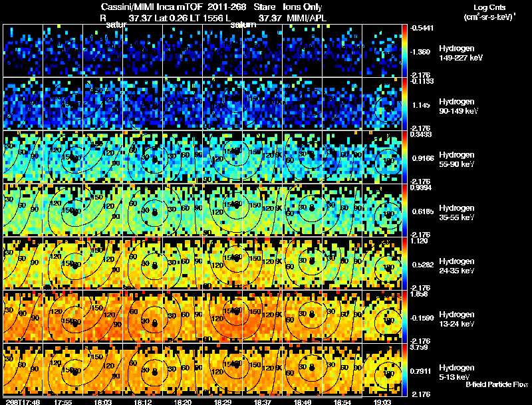The image size is (532, 405).
Task: Select the 18:20 time label
Action: [182, 402]
